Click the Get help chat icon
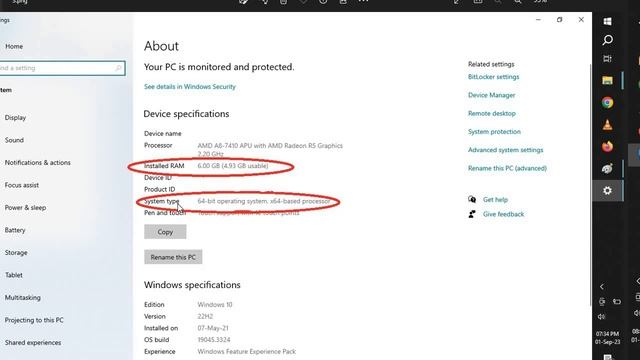The height and width of the screenshot is (360, 640). pyautogui.click(x=472, y=199)
